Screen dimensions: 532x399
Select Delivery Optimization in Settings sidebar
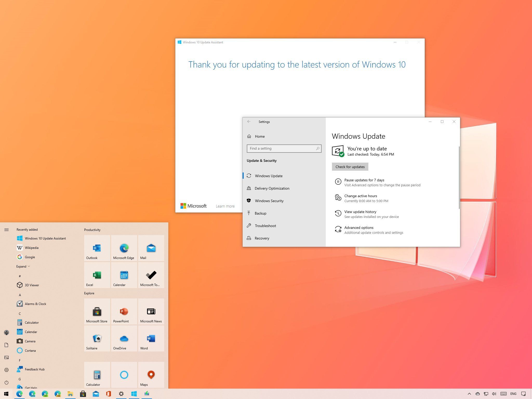click(272, 188)
